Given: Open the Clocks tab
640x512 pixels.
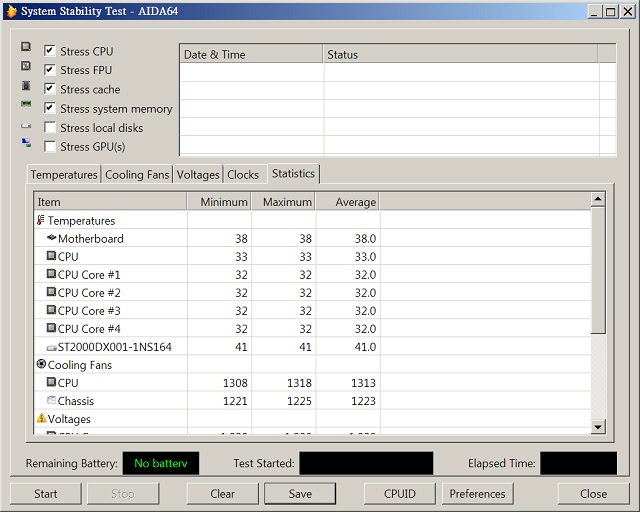Looking at the screenshot, I should pos(243,175).
